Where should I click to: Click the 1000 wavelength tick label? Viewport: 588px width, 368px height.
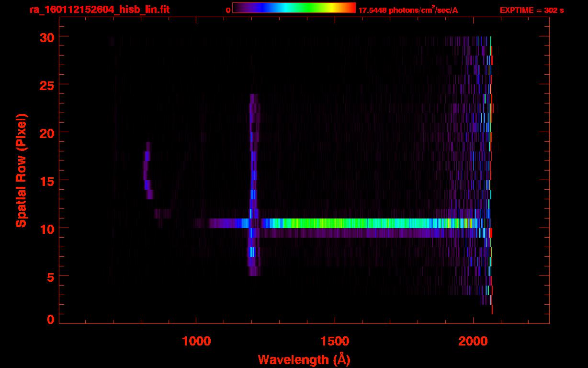[x=196, y=341]
